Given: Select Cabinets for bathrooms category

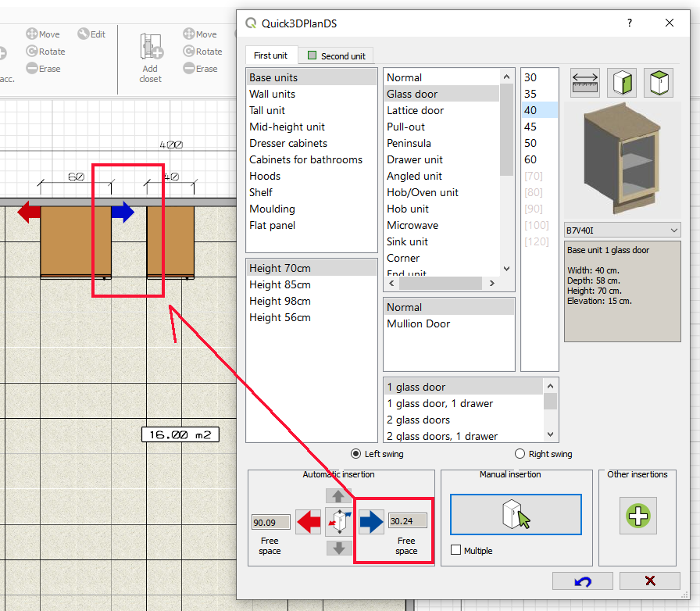Looking at the screenshot, I should click(x=311, y=159).
